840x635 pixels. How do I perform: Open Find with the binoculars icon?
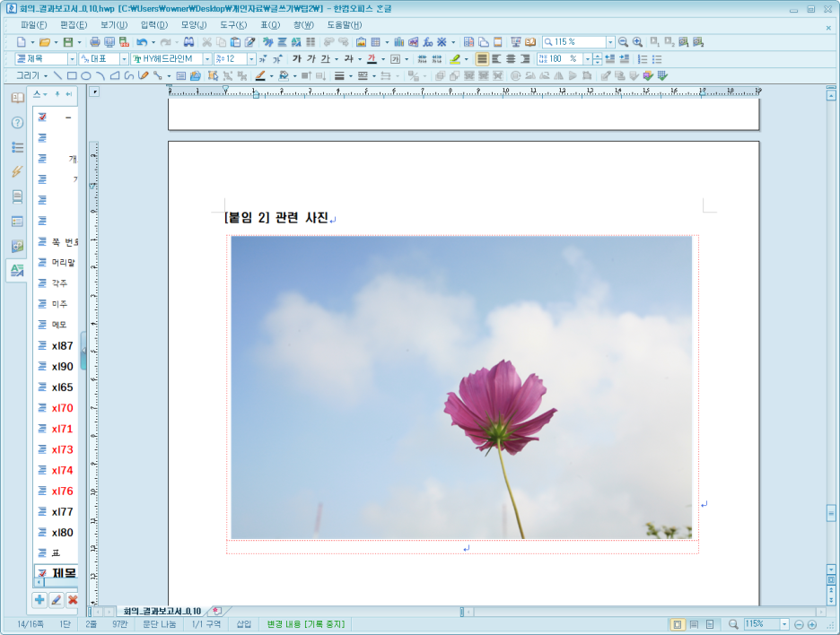(x=188, y=42)
